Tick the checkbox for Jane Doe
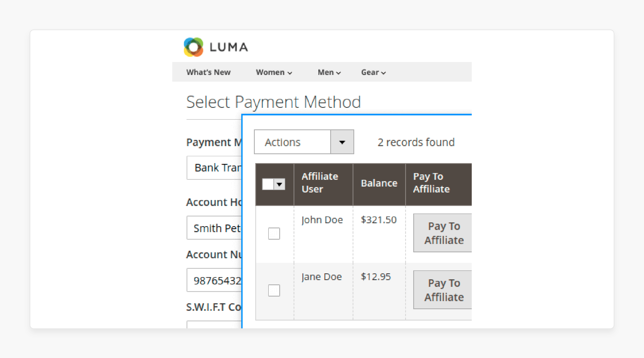The width and height of the screenshot is (644, 358). [x=274, y=290]
